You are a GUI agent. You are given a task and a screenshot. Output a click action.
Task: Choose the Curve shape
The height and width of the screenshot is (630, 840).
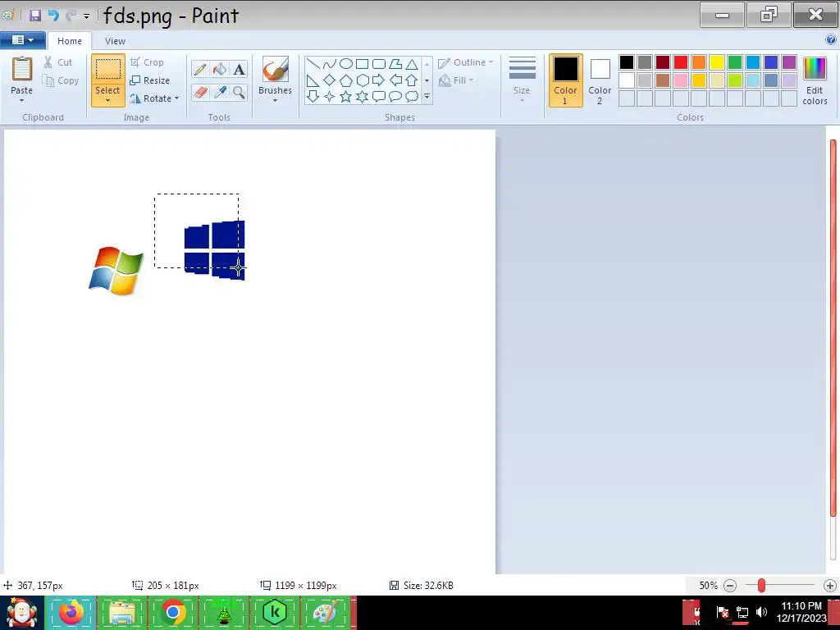[x=330, y=64]
